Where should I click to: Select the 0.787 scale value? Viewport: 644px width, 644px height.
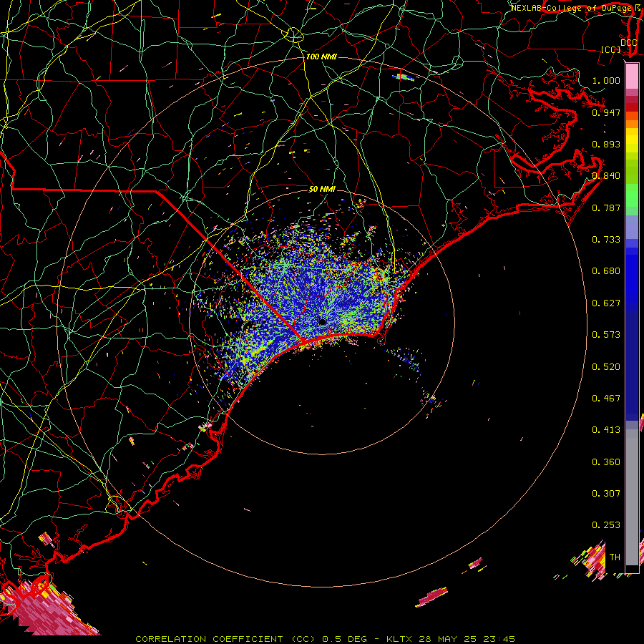[606, 208]
